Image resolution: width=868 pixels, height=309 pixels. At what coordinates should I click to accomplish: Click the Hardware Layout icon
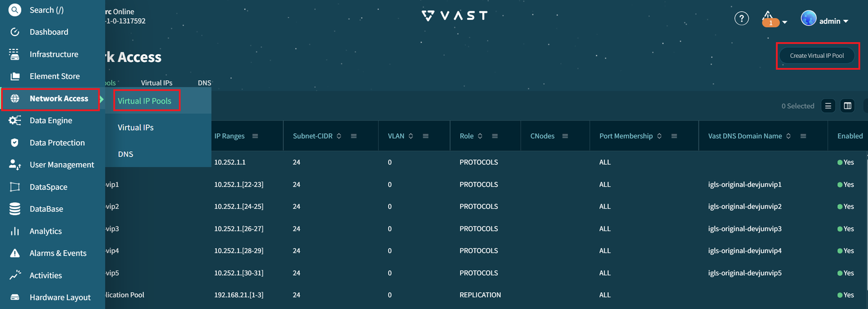15,298
